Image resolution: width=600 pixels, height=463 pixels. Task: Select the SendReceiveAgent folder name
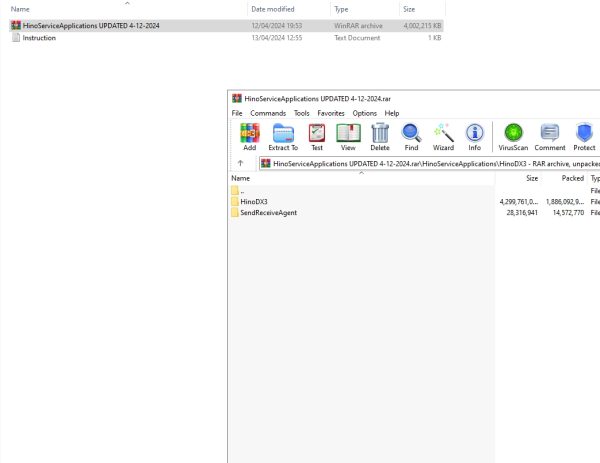(x=268, y=213)
